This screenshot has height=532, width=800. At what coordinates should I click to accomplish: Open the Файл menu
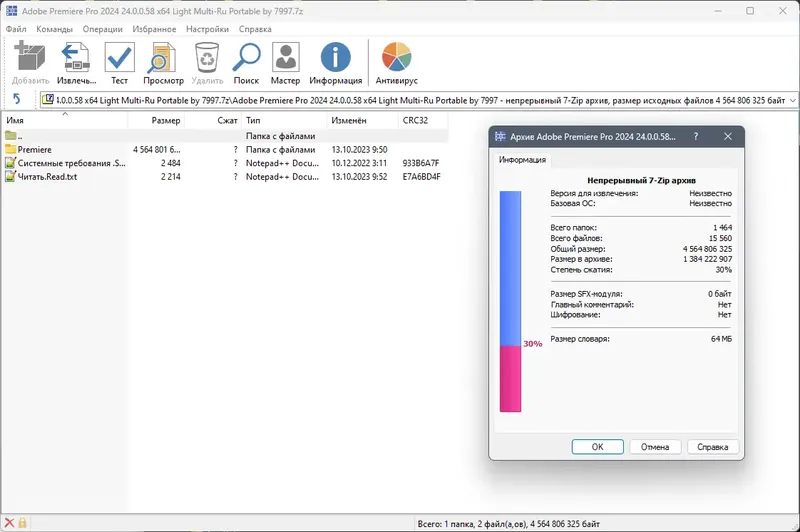(x=16, y=29)
